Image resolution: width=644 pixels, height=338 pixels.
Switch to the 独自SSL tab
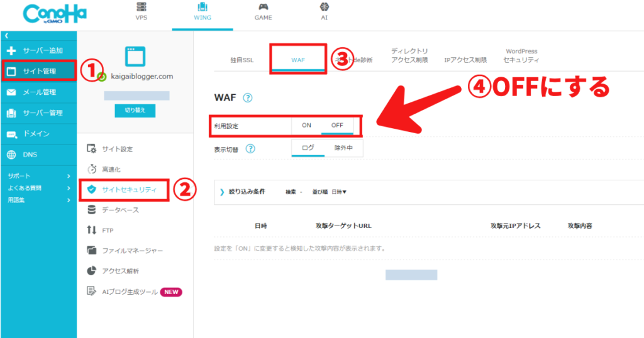pyautogui.click(x=241, y=60)
